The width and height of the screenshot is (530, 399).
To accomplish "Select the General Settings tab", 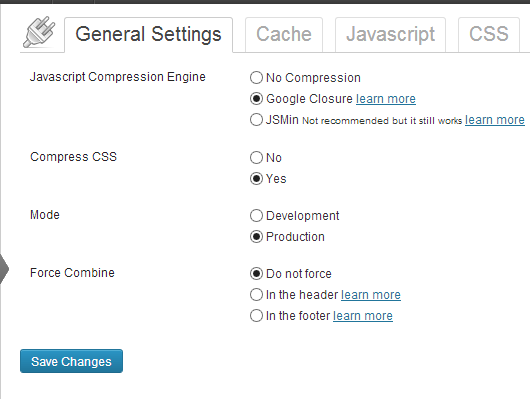I will pyautogui.click(x=148, y=34).
